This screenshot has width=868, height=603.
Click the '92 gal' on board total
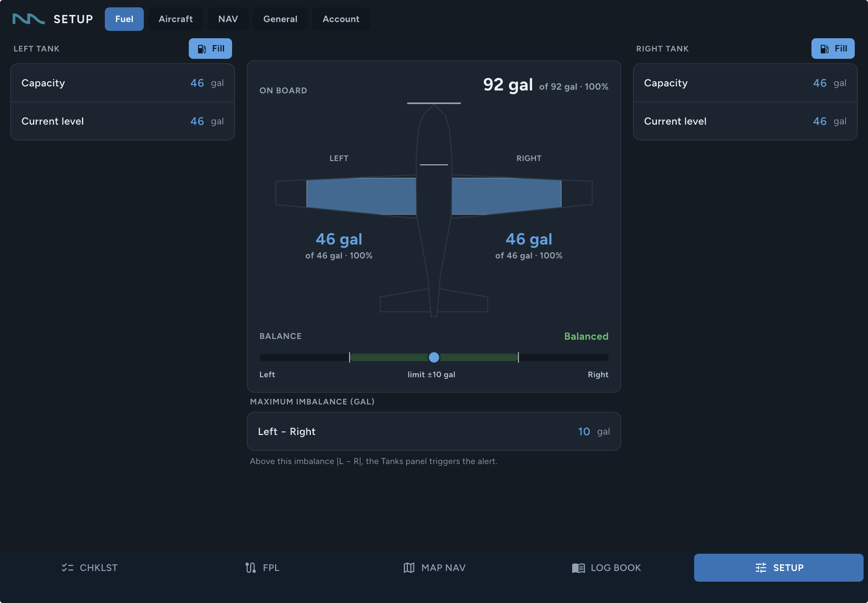(x=508, y=85)
